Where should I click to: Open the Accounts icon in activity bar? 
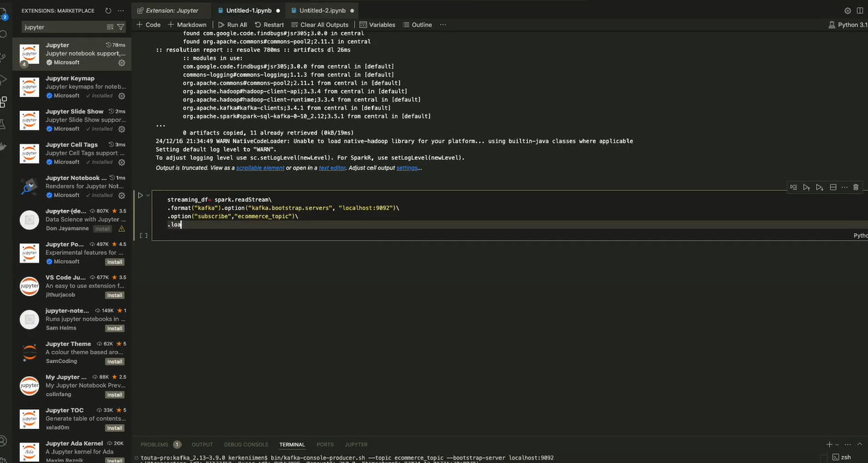(3, 441)
